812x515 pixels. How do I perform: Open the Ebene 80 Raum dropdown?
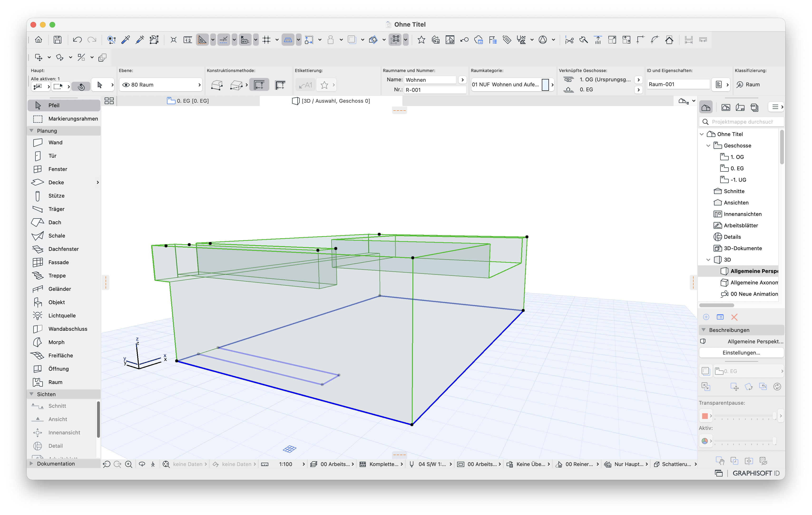161,85
